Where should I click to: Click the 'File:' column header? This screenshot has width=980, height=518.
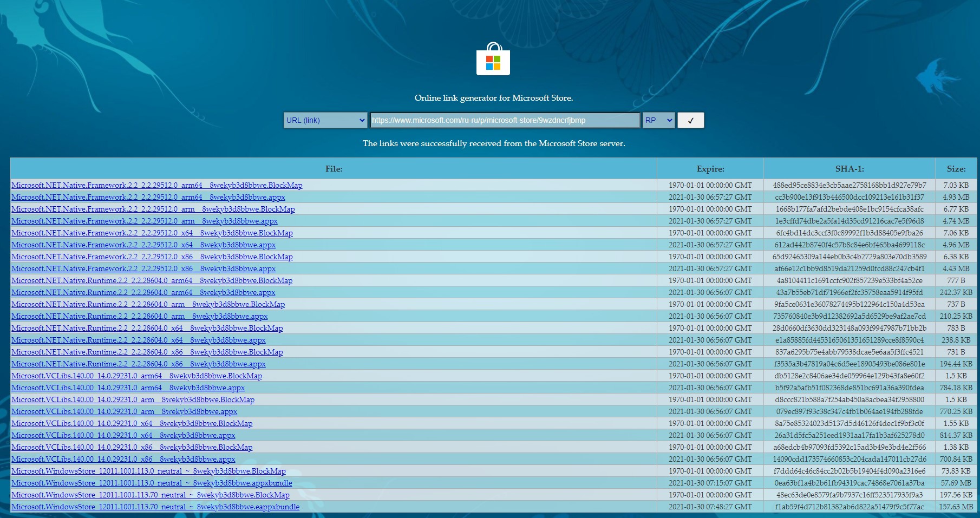334,169
